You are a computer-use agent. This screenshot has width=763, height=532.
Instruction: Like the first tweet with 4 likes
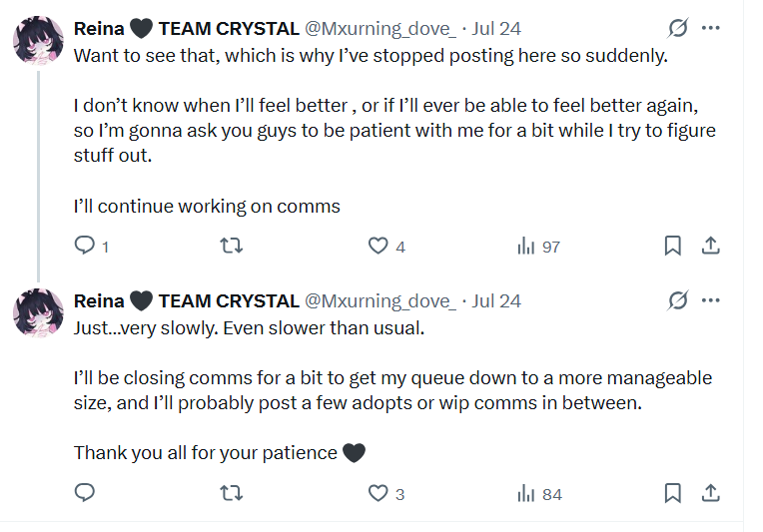(x=379, y=246)
